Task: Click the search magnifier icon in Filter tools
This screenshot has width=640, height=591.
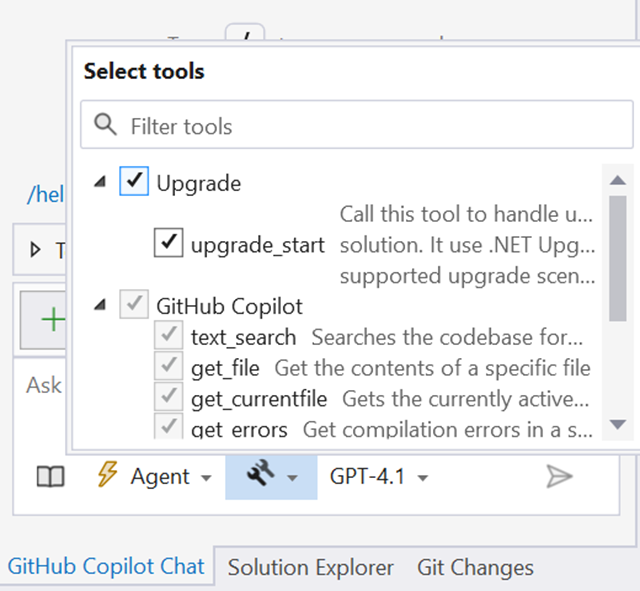Action: pos(105,124)
